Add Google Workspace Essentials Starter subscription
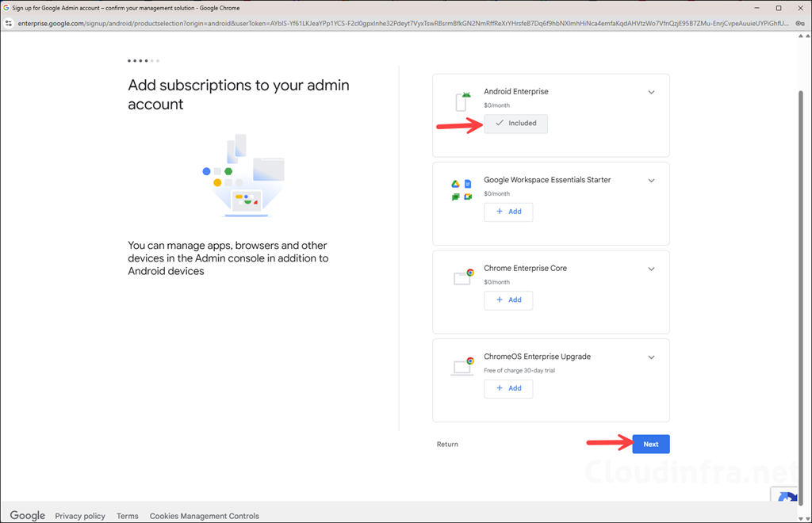 (508, 212)
